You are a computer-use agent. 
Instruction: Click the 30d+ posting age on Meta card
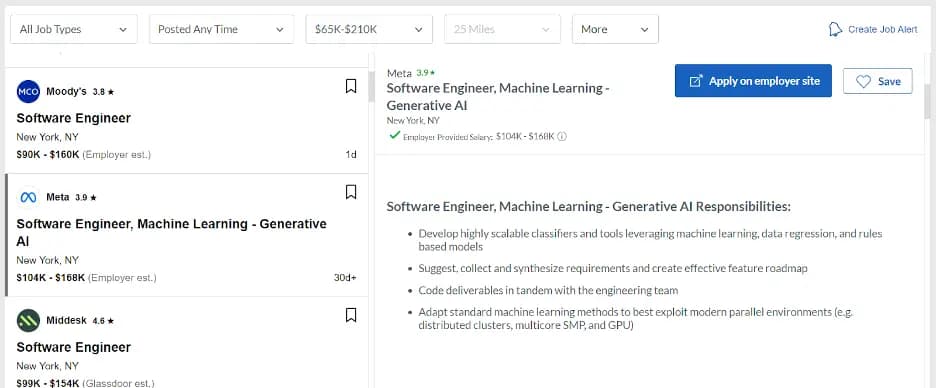345,278
